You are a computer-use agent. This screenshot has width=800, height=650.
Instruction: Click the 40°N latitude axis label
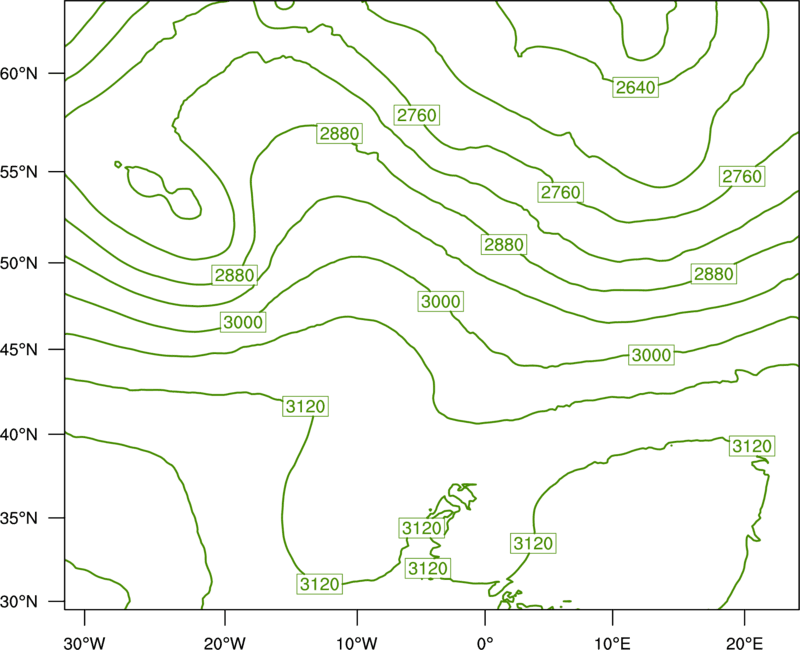click(19, 434)
